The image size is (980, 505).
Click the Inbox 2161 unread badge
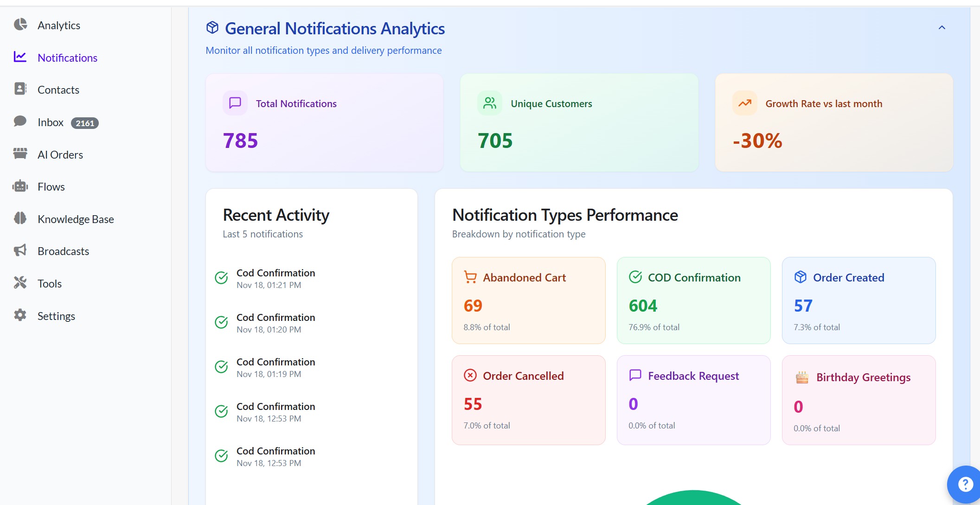coord(85,123)
